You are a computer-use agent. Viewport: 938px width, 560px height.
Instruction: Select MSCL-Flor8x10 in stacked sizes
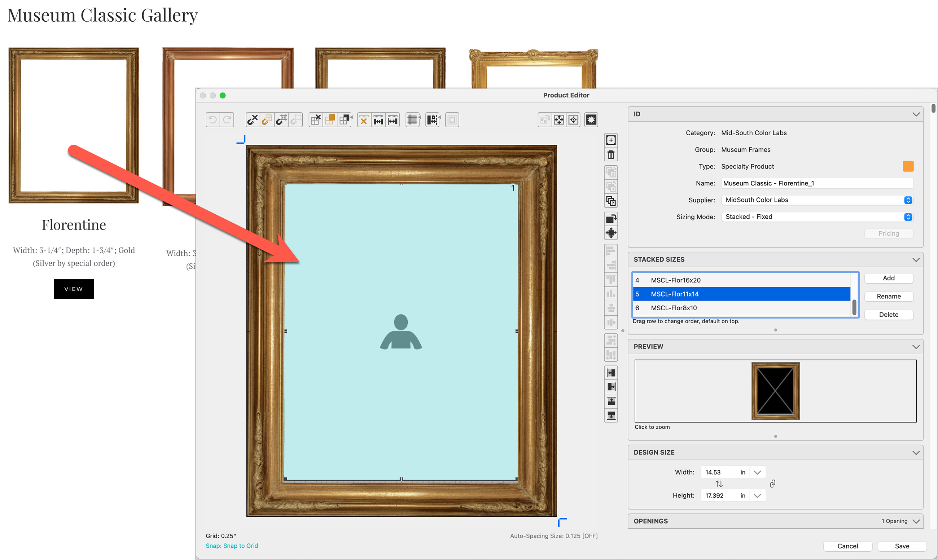[674, 308]
